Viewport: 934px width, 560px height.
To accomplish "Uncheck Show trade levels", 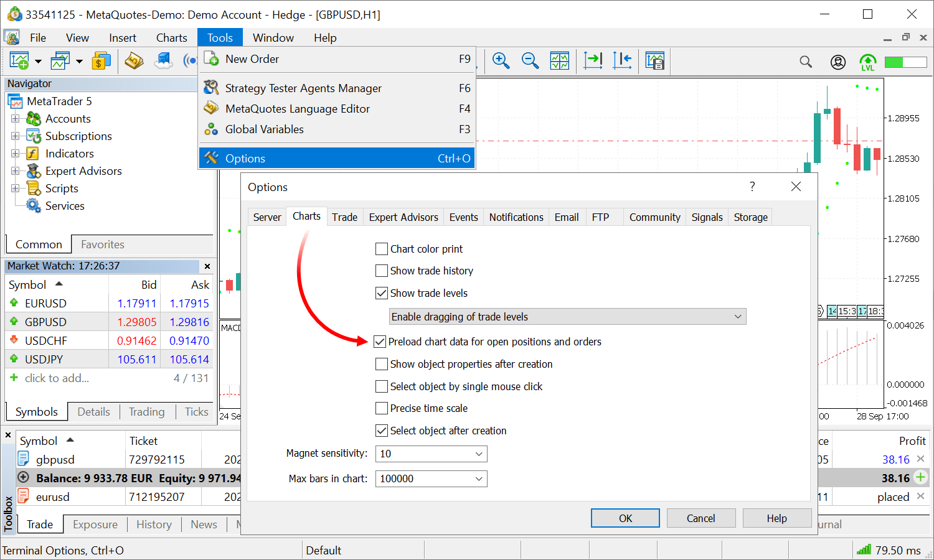I will pyautogui.click(x=382, y=293).
